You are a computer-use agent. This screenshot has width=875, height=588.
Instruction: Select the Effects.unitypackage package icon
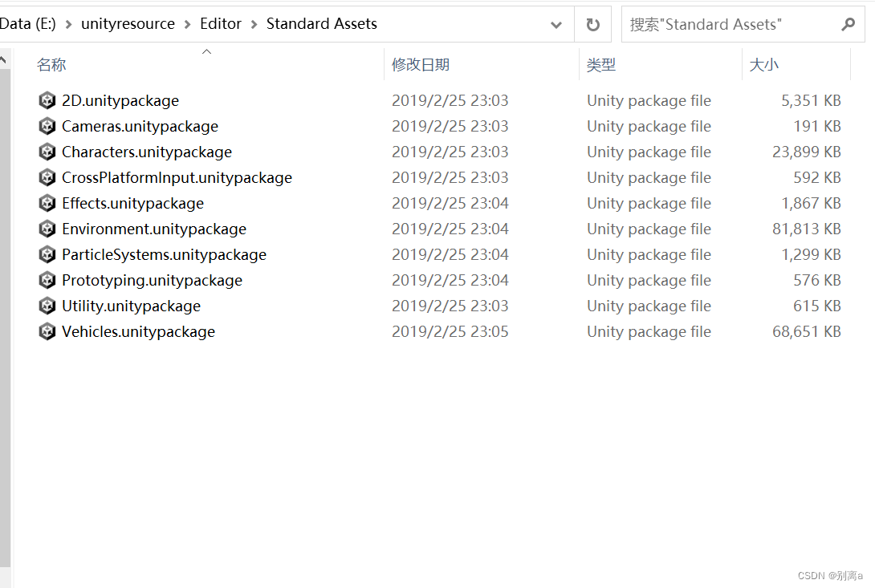47,203
